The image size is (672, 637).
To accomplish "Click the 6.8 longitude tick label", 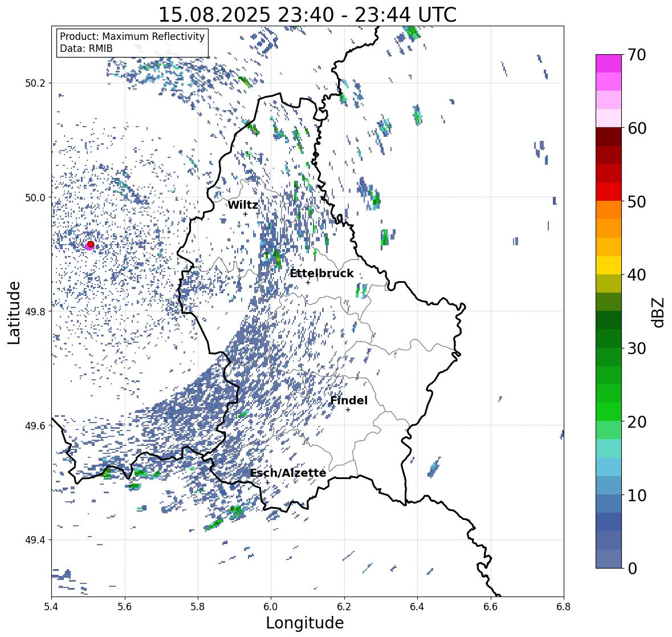I will click(x=564, y=607).
